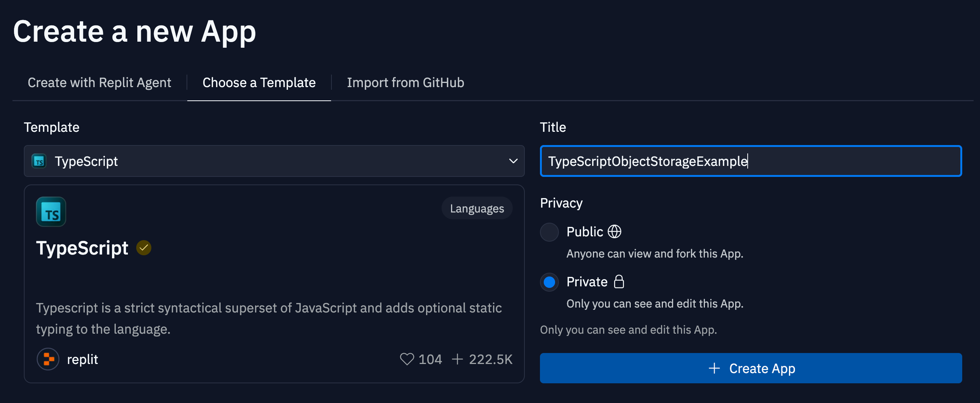Screen dimensions: 980x403
Task: Click the heart likes icon beside 104
Action: [x=407, y=359]
